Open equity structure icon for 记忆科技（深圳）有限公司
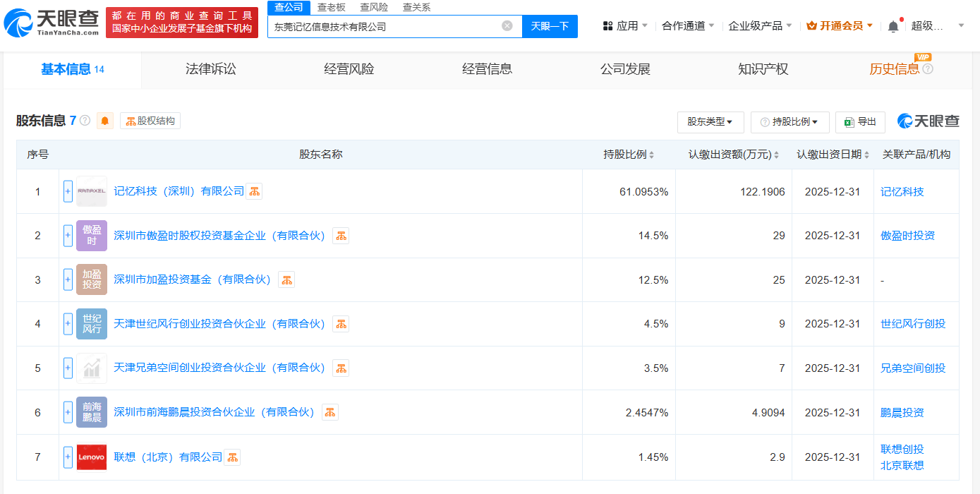Screen dimensions: 980x494 click(254, 191)
